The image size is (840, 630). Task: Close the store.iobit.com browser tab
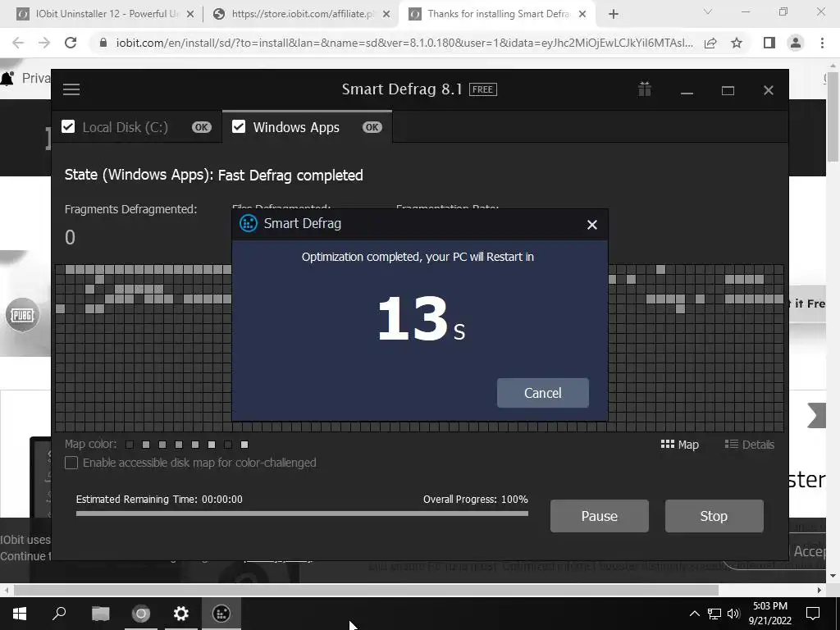point(386,15)
